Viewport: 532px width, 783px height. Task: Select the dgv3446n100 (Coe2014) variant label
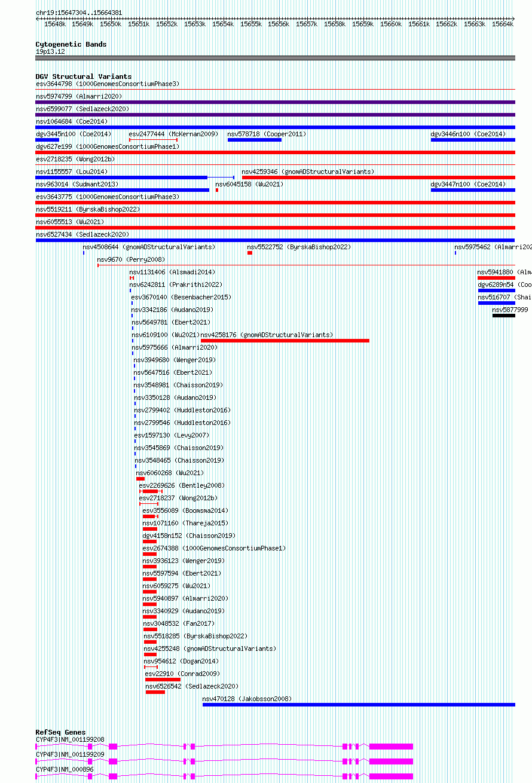[x=468, y=134]
